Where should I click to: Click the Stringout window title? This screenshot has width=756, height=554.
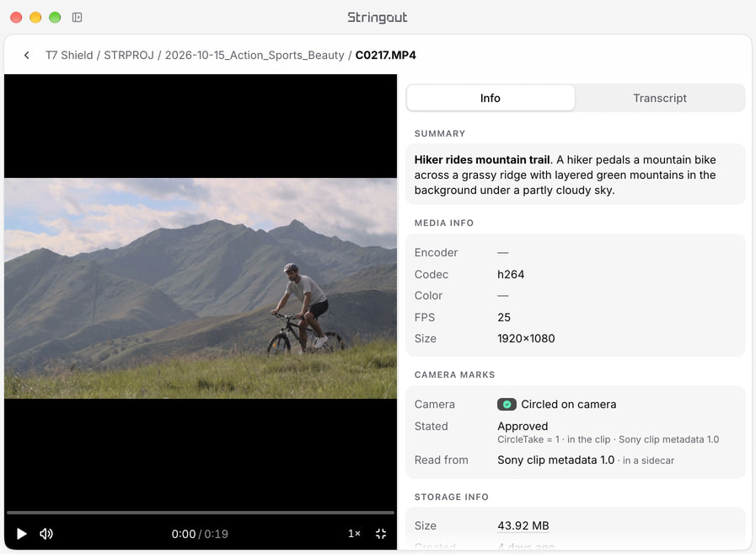378,18
